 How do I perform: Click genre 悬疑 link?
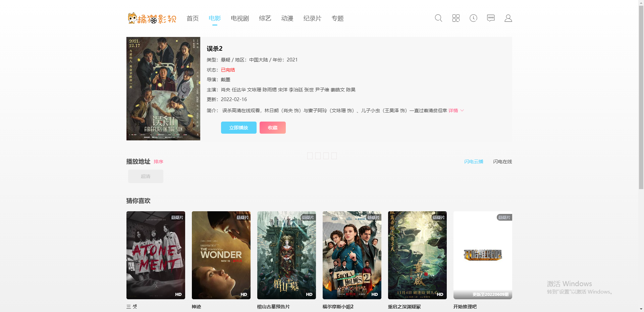(225, 60)
